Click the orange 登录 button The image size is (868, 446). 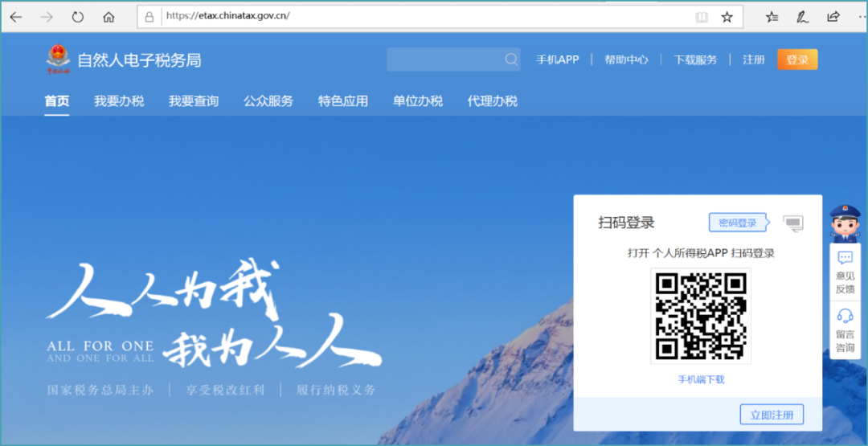pyautogui.click(x=797, y=59)
